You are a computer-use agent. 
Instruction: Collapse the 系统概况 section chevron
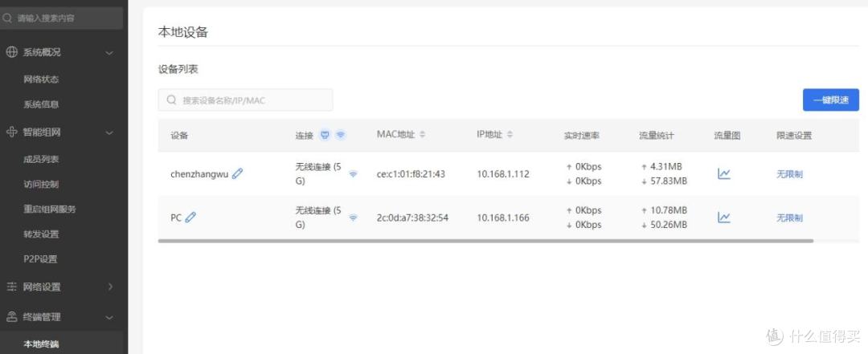(109, 52)
